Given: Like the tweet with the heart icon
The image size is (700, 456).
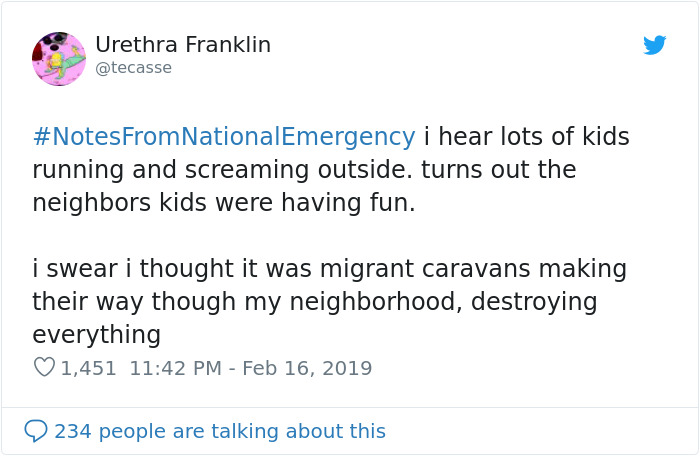Looking at the screenshot, I should pos(44,368).
